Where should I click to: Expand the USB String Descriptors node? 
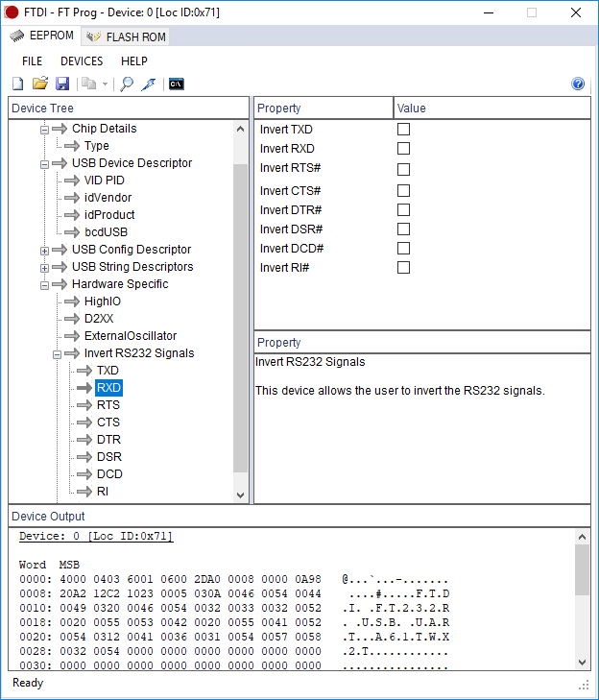click(44, 268)
